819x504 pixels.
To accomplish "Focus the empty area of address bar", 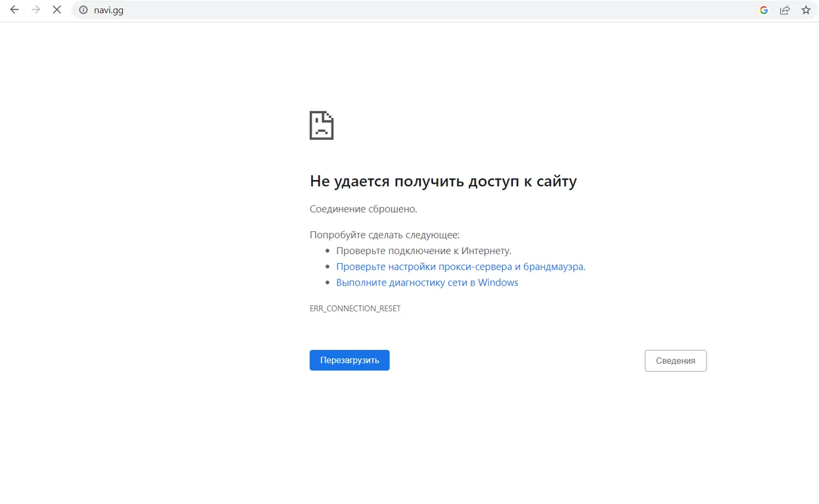I will click(x=440, y=10).
